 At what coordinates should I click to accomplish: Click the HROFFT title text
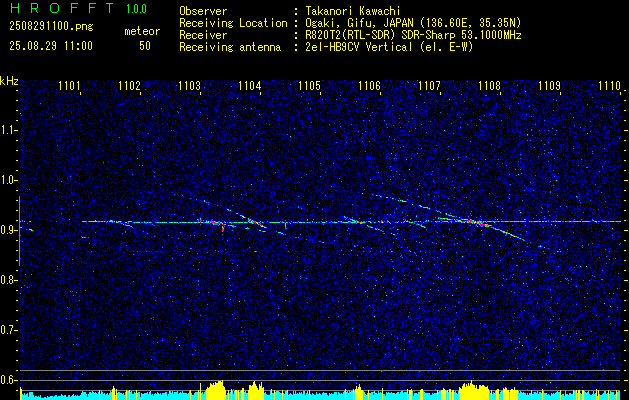click(x=63, y=8)
